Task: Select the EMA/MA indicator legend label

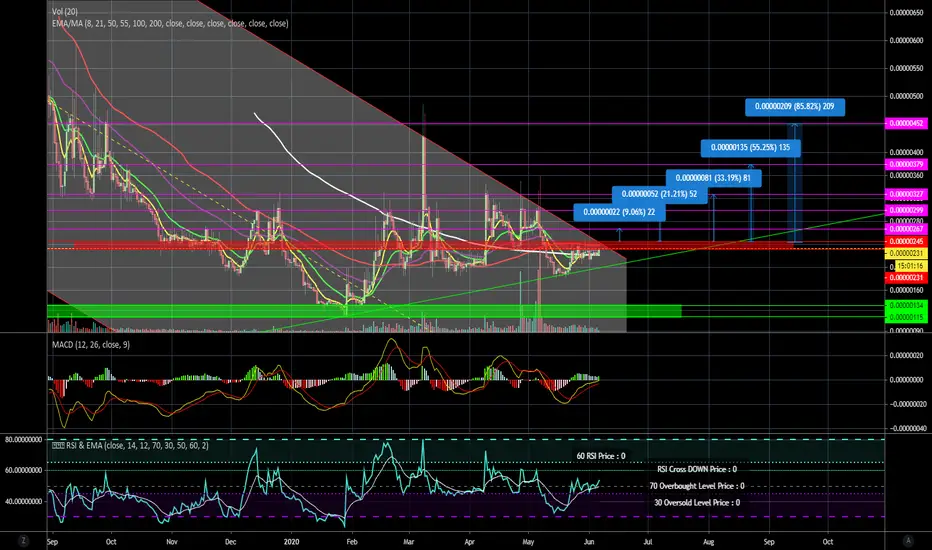Action: [170, 24]
